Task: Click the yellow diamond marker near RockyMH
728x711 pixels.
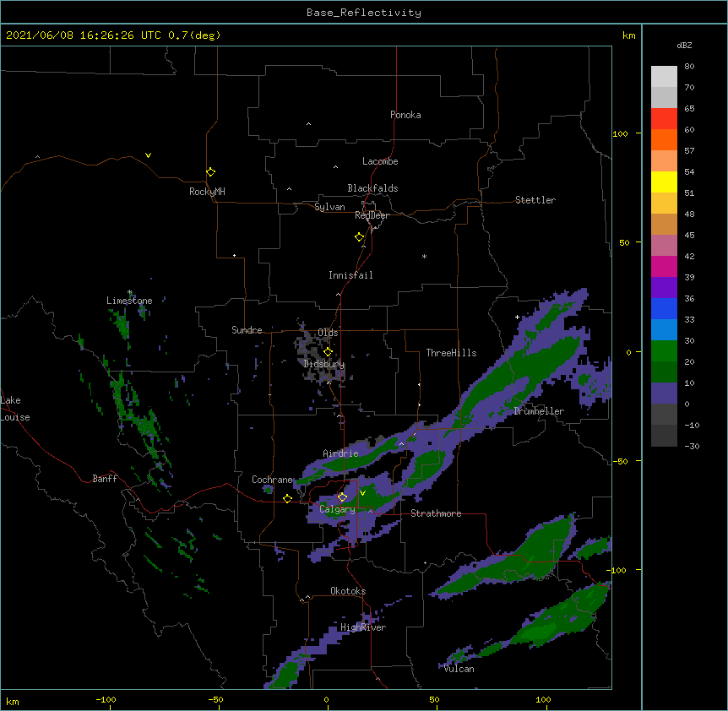Action: (x=210, y=171)
